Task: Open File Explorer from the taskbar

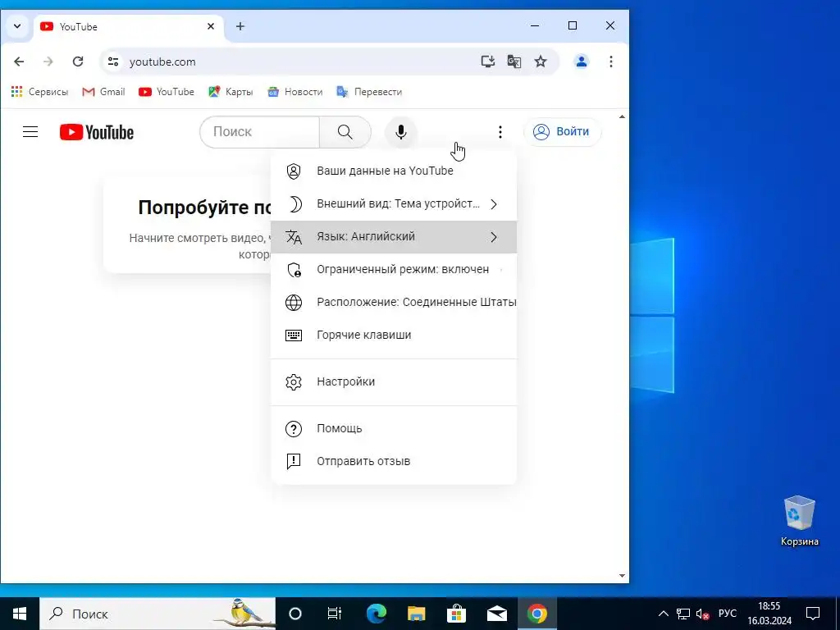Action: click(416, 614)
